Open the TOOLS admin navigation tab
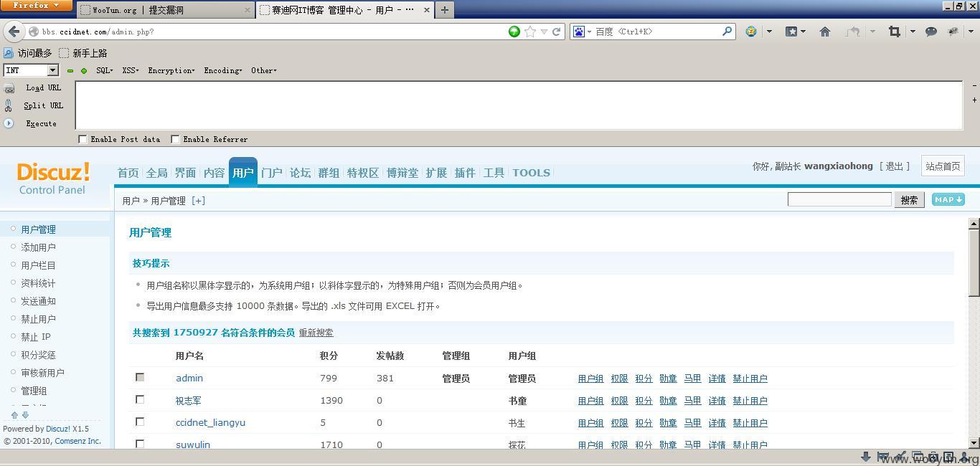This screenshot has width=980, height=466. click(x=531, y=173)
